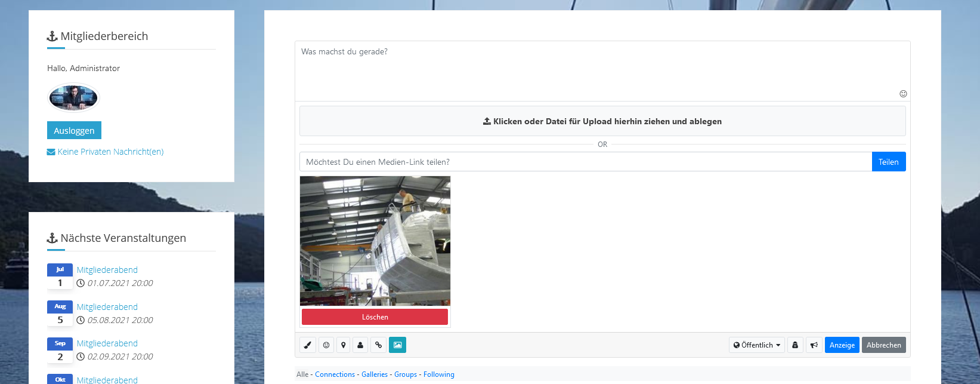Switch to the Groups activity filter
Screen dimensions: 980x384
pyautogui.click(x=406, y=374)
